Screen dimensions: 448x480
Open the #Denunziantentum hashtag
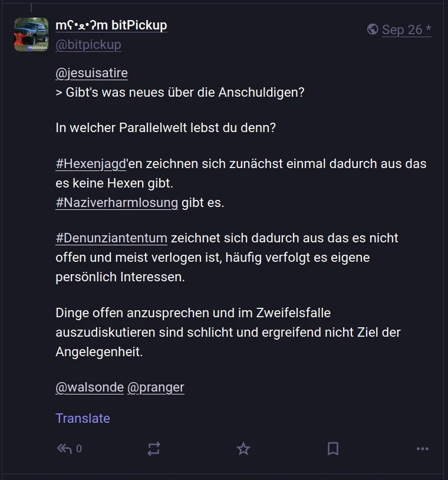coord(111,238)
